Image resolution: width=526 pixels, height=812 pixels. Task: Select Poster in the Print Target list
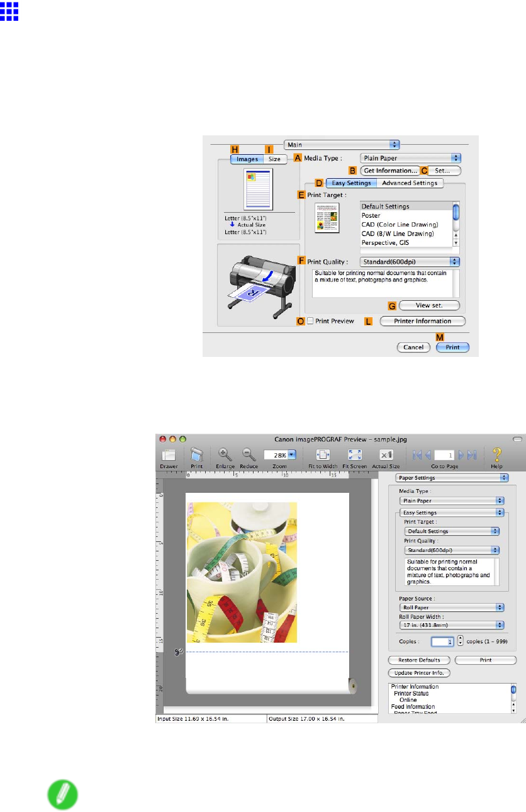pos(371,215)
